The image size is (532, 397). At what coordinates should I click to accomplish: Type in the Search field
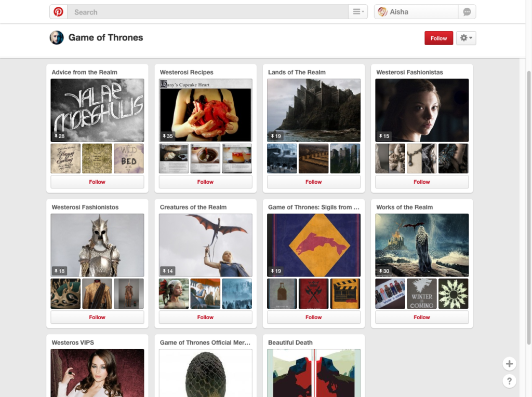tap(208, 12)
